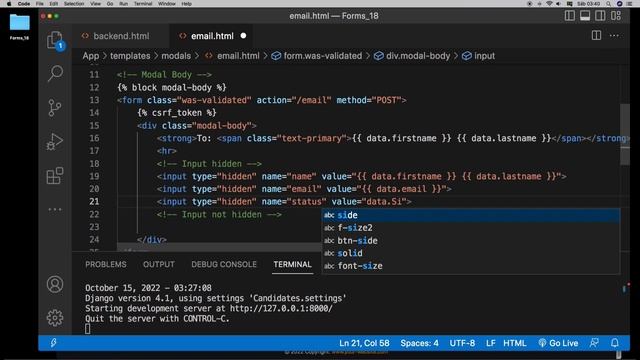Image resolution: width=640 pixels, height=360 pixels.
Task: Click the <hr> tag on line 17
Action: [x=167, y=151]
